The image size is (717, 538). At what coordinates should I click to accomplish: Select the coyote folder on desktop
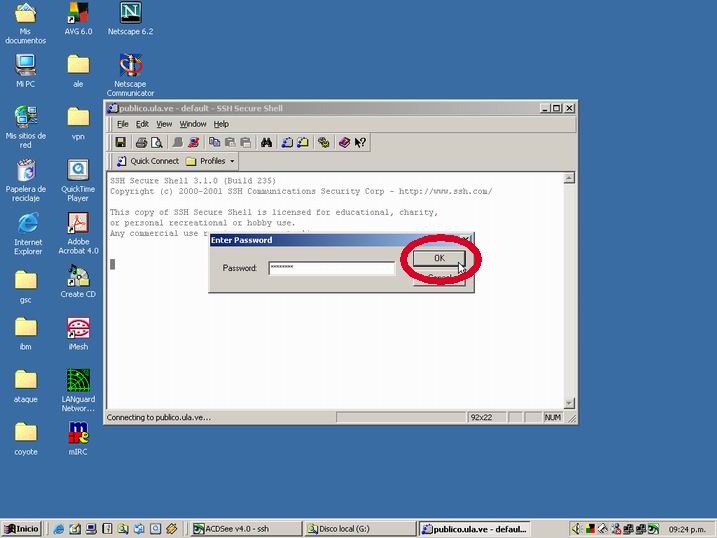(26, 438)
